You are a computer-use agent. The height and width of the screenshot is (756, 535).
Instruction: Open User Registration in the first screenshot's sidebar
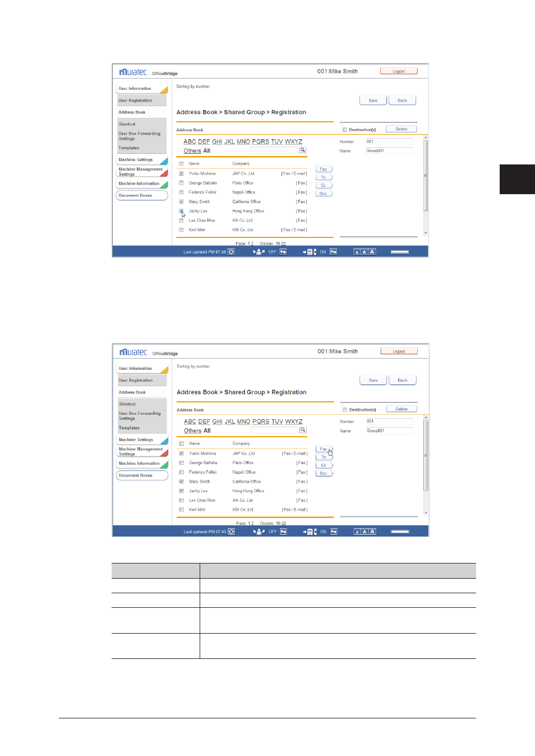(x=141, y=100)
